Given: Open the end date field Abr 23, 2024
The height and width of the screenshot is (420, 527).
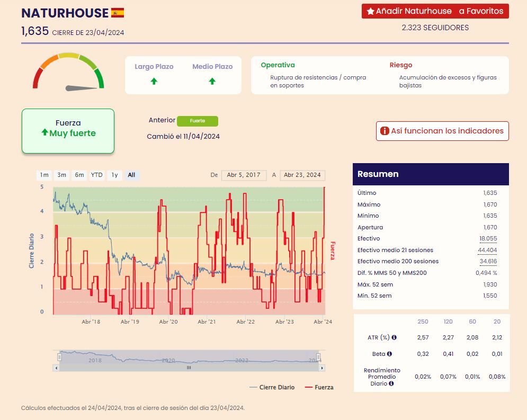Looking at the screenshot, I should (x=302, y=175).
